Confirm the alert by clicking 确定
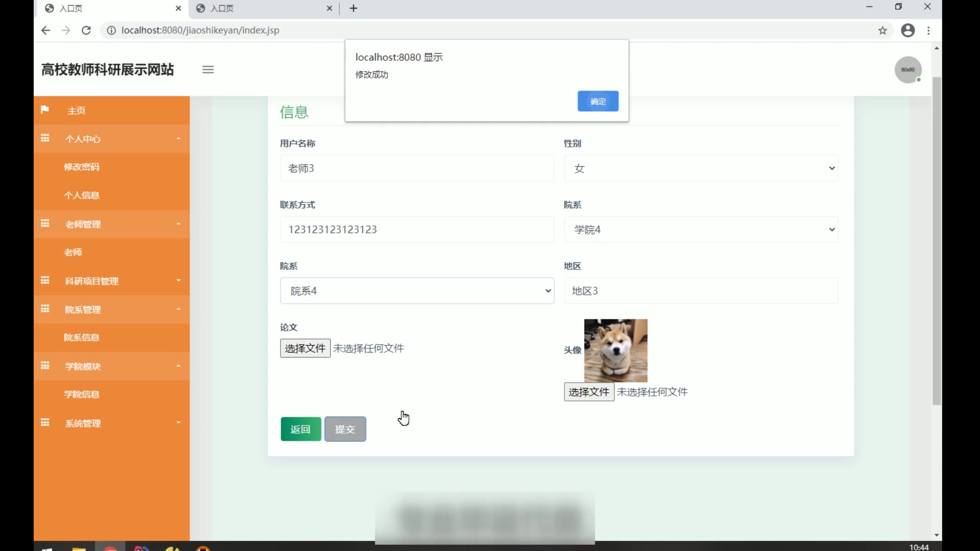Viewport: 980px width, 551px height. (598, 101)
